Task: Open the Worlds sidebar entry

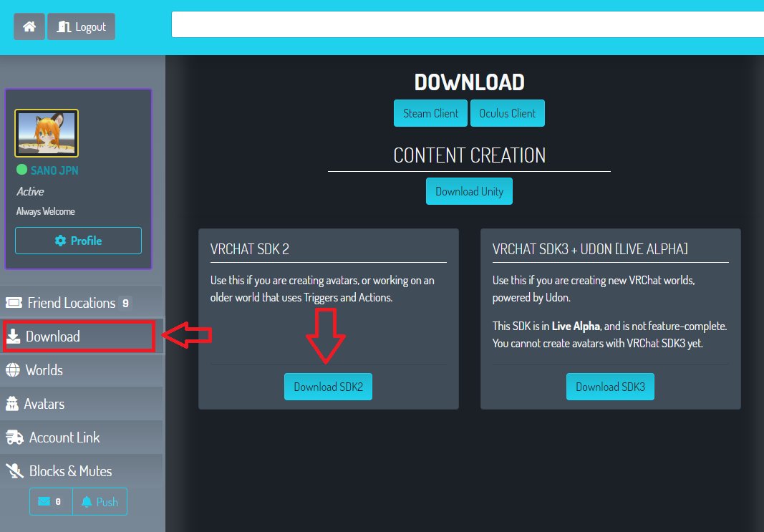Action: coord(82,370)
